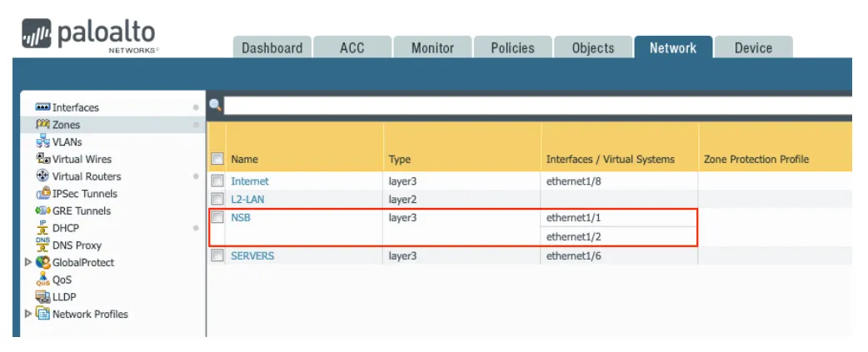
Task: Toggle the select-all checkbox in header
Action: point(217,159)
